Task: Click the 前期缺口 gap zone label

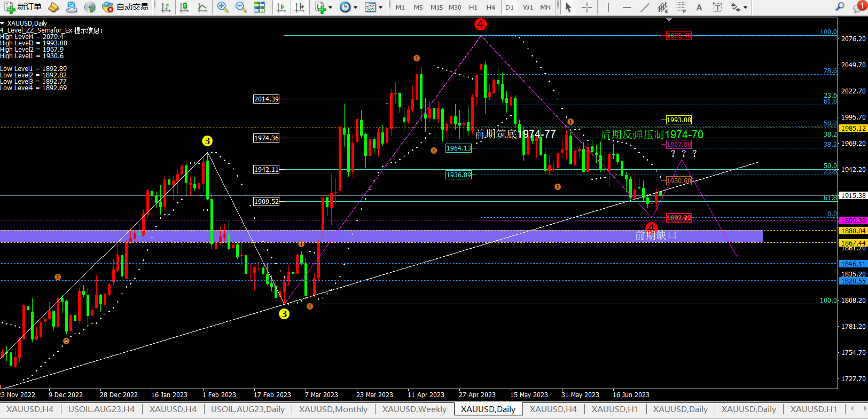Action: pyautogui.click(x=655, y=235)
